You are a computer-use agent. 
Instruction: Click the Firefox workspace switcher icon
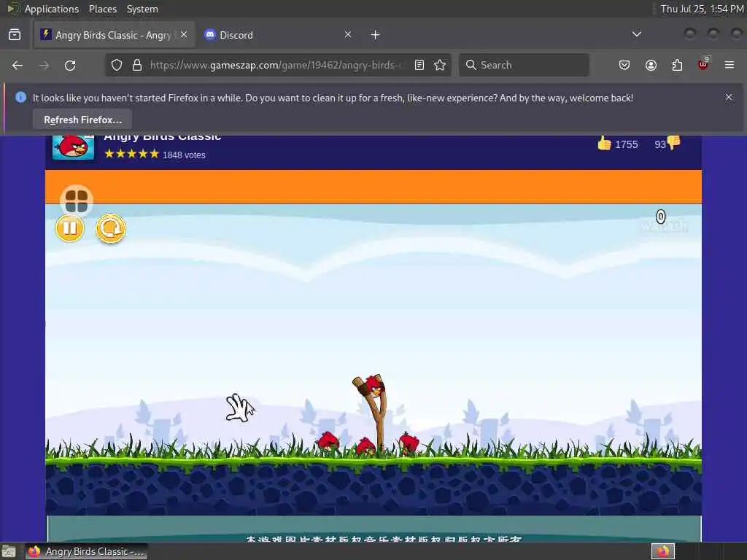[663, 551]
